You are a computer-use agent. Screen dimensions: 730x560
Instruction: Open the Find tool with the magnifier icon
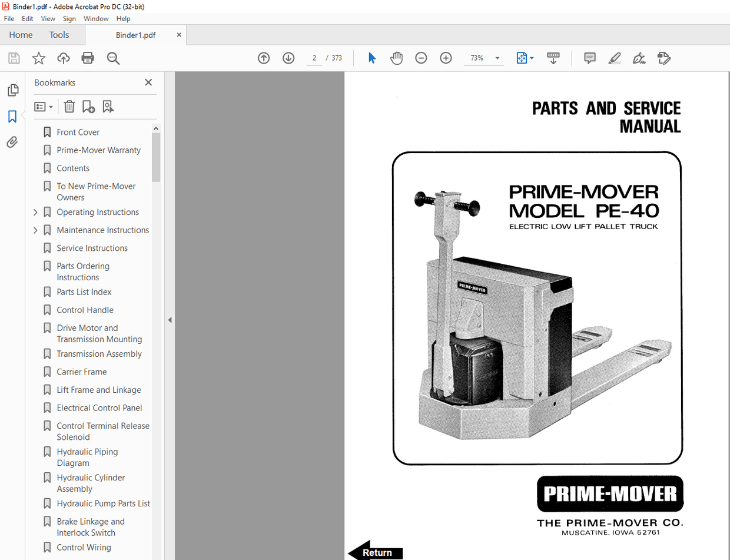point(113,58)
